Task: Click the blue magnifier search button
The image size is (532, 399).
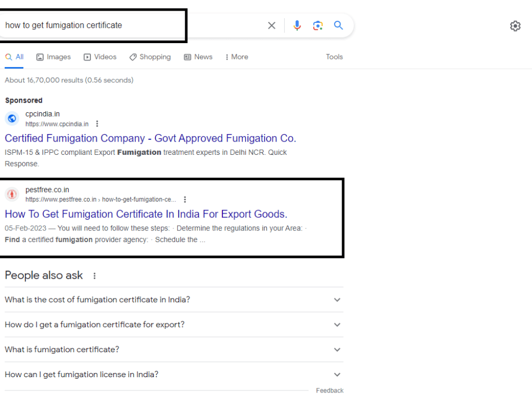Action: pos(338,25)
